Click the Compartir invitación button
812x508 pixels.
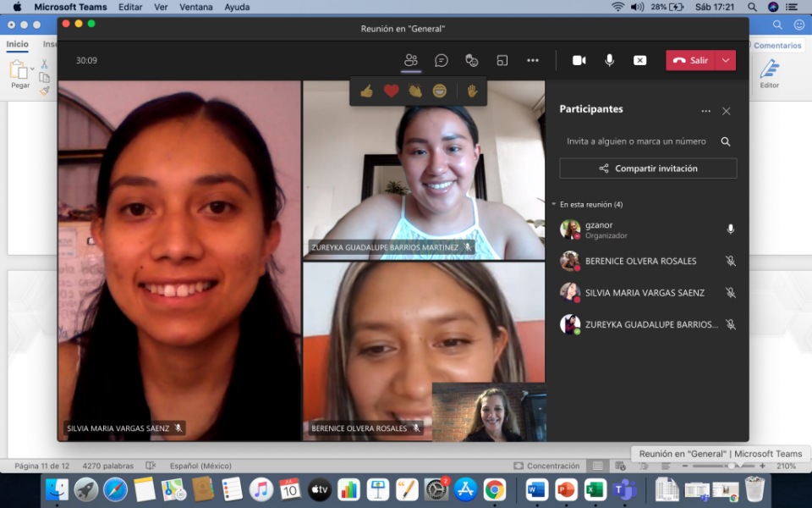click(x=648, y=168)
